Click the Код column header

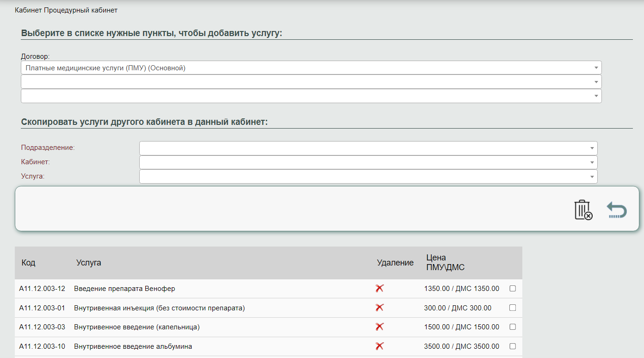coord(28,263)
